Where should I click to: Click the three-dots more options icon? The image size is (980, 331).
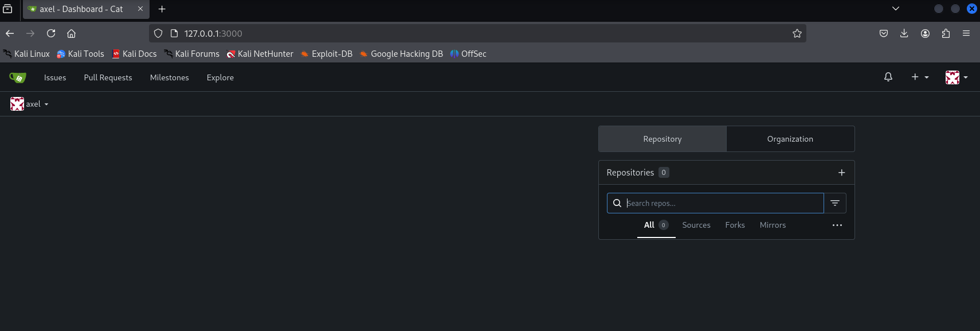pyautogui.click(x=837, y=225)
